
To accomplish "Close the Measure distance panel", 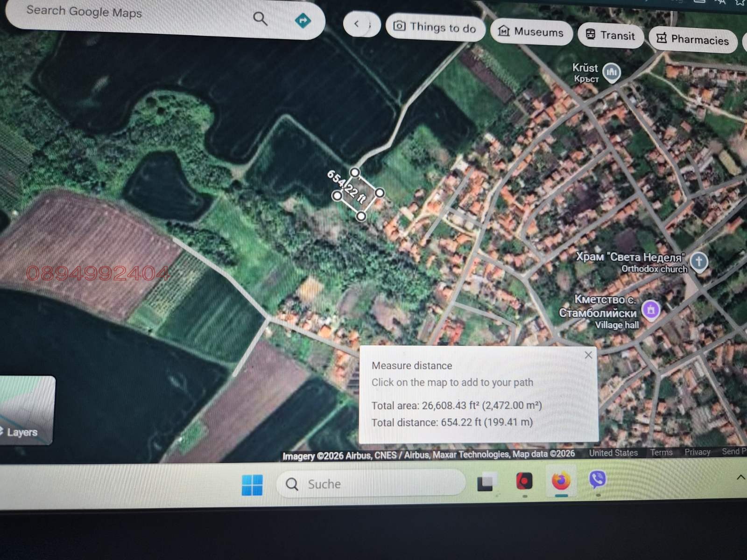I will (588, 355).
